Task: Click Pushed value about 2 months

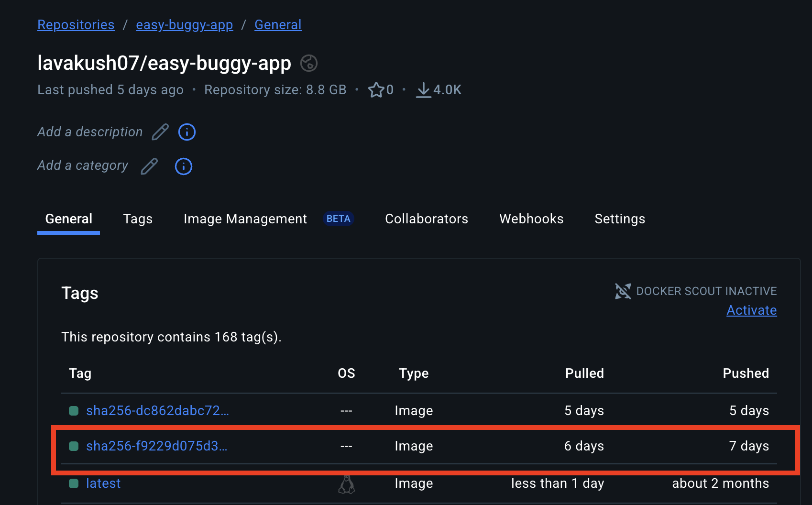Action: pyautogui.click(x=721, y=483)
